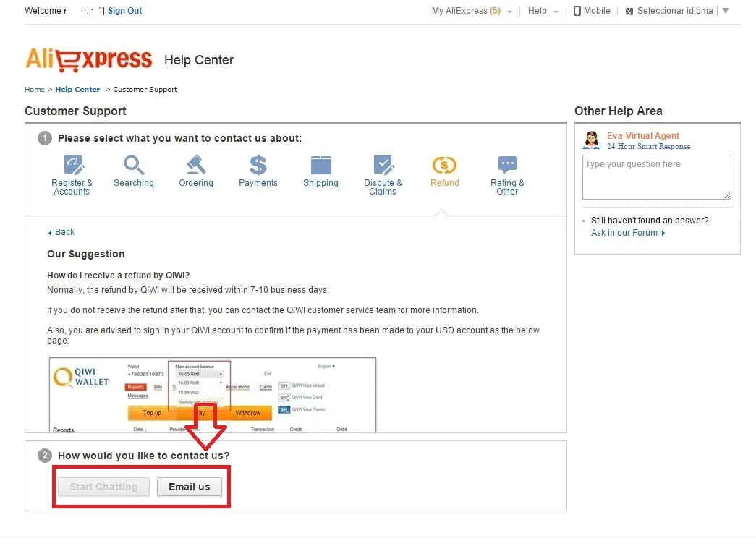Click 'Still haven't found an answer?' text

tap(650, 221)
